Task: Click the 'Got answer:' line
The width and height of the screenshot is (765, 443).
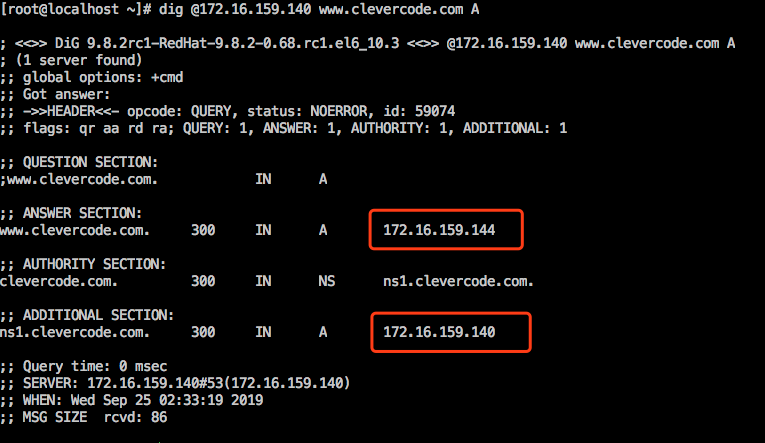Action: [55, 94]
